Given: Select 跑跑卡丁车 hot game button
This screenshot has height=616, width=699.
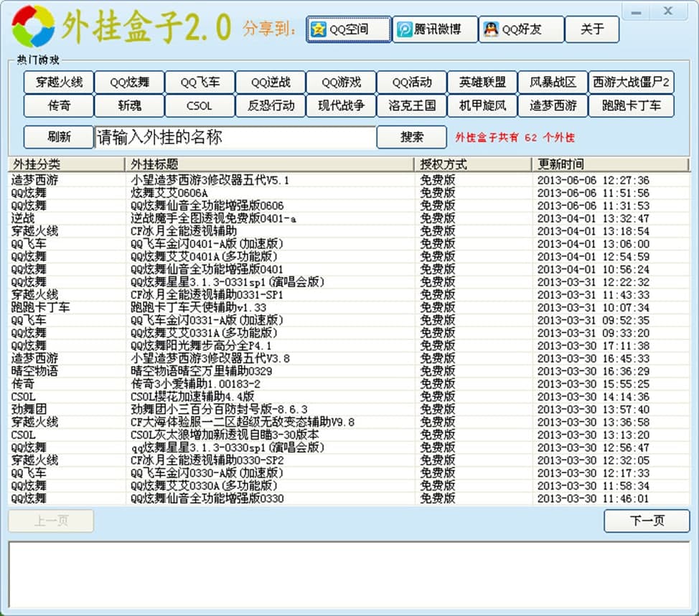Looking at the screenshot, I should [x=632, y=106].
